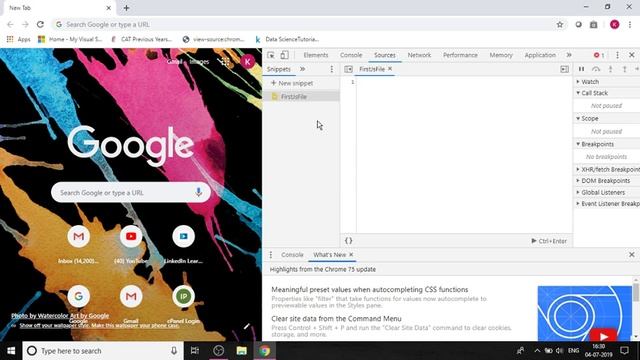Expand the XHR/fetch Breakpoints section
Screen dimensions: 640x360
tap(607, 169)
